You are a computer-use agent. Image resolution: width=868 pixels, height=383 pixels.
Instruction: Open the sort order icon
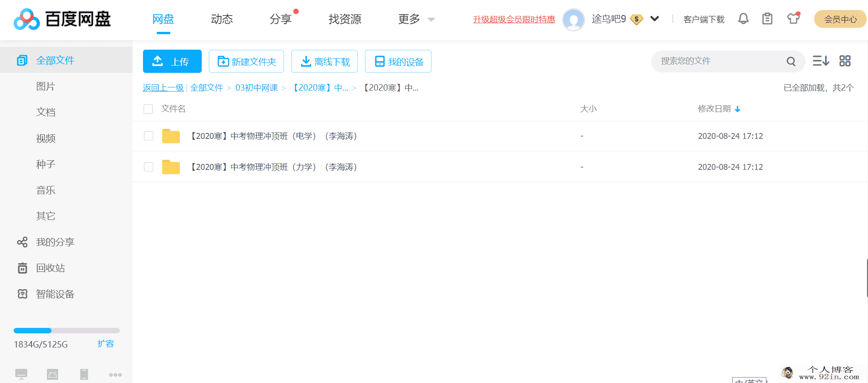click(821, 61)
